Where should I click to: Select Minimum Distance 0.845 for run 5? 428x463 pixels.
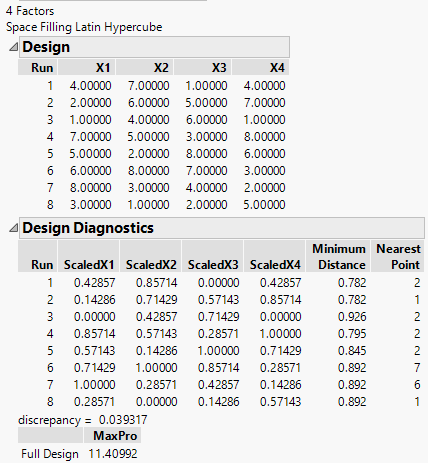pos(352,351)
